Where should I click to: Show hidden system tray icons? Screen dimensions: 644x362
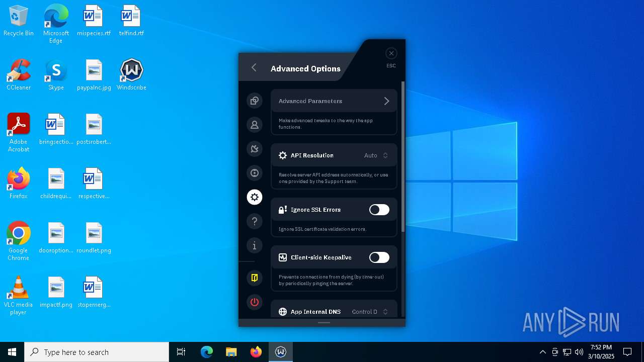click(x=542, y=352)
